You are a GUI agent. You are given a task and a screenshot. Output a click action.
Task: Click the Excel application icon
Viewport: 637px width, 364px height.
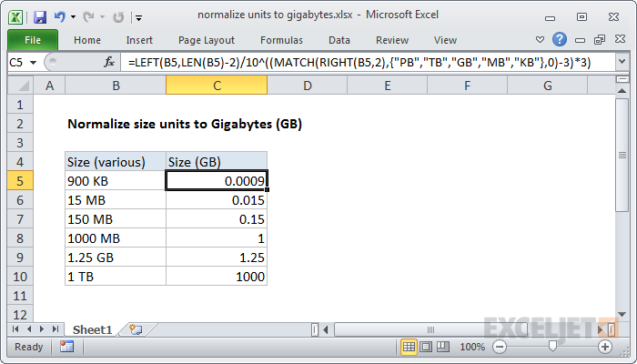15,17
